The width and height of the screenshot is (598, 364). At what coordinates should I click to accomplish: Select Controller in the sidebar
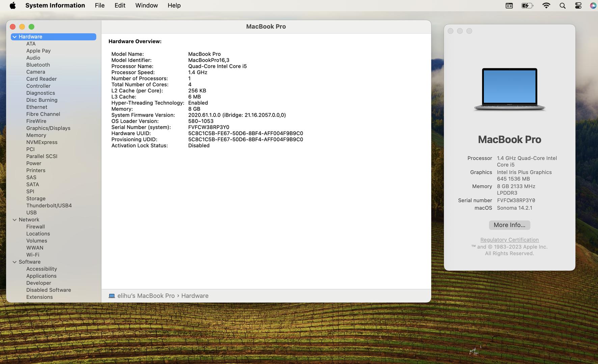(x=38, y=86)
